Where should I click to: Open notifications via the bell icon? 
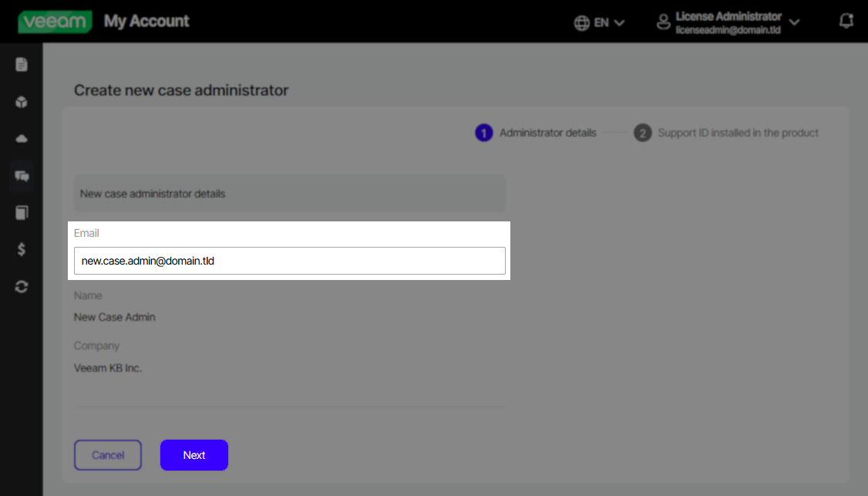pos(846,20)
